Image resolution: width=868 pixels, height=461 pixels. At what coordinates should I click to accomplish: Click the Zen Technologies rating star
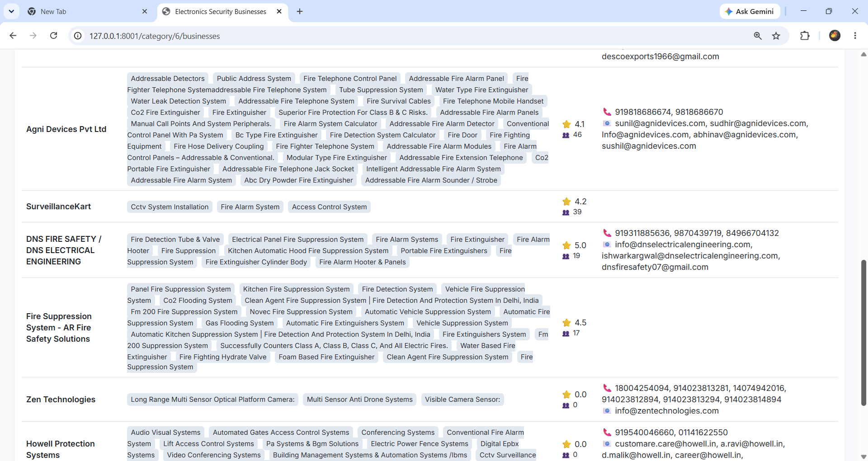(566, 394)
